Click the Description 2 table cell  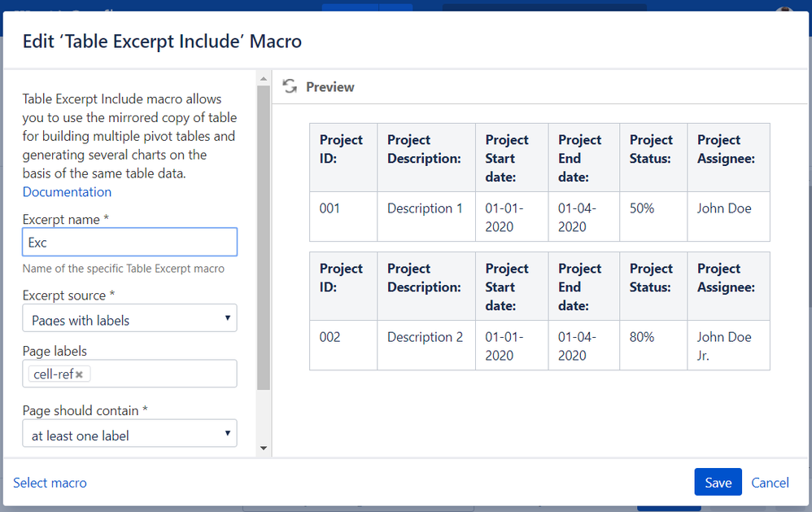pos(425,337)
